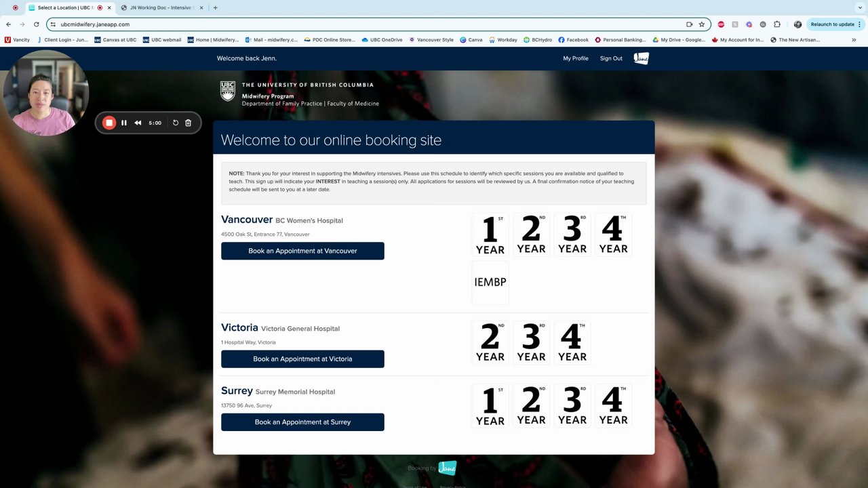Screen dimensions: 868x488
Task: Stop the screen recording with the red button
Action: tap(109, 123)
